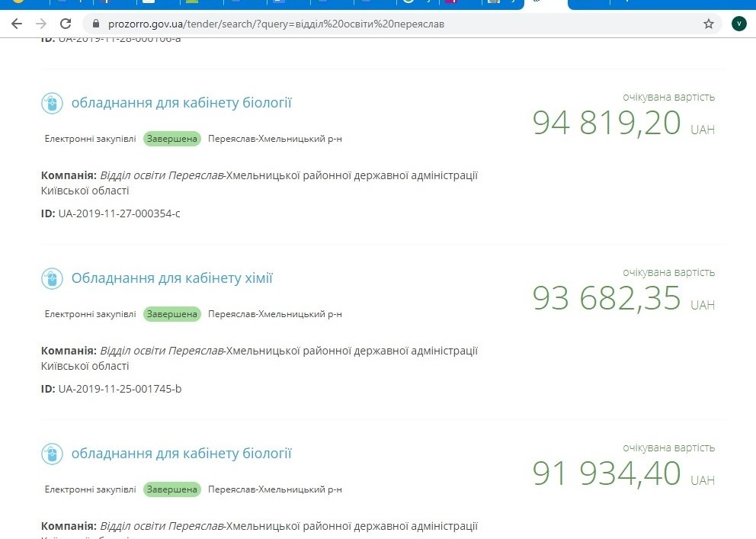Select the ID text UA-2019-11-25-001745-b

pos(120,389)
